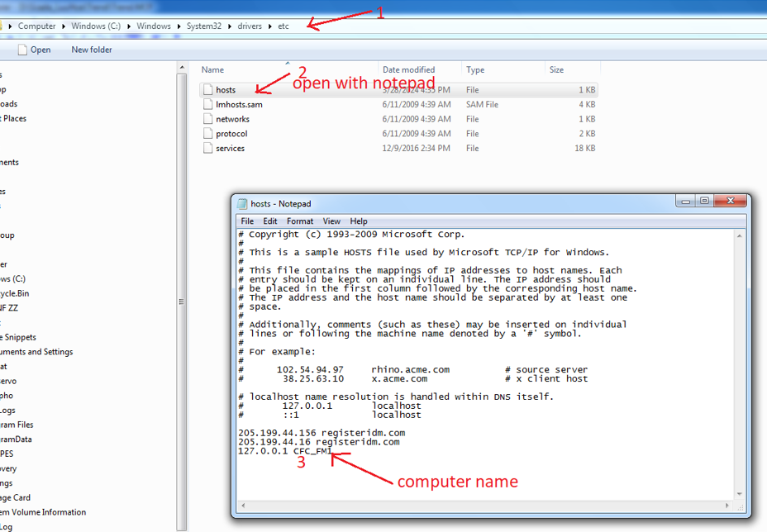Sort files by Date modified column
The image size is (767, 532).
coord(408,70)
